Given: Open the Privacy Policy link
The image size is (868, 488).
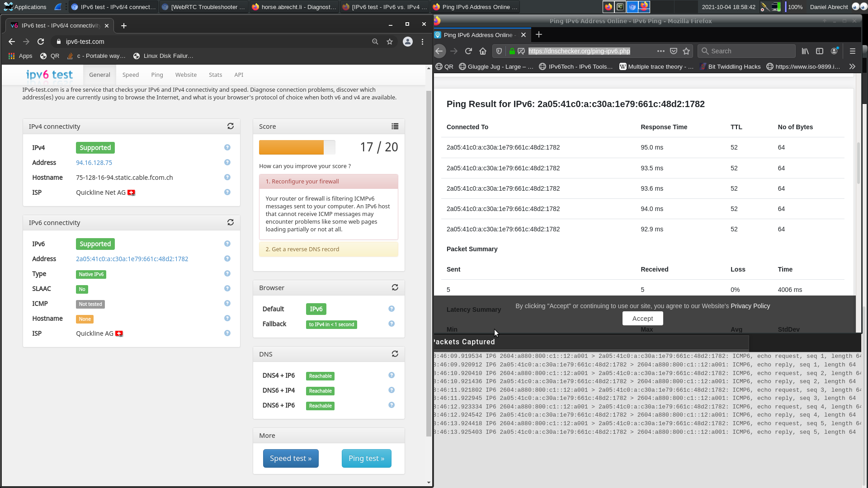Looking at the screenshot, I should 750,306.
